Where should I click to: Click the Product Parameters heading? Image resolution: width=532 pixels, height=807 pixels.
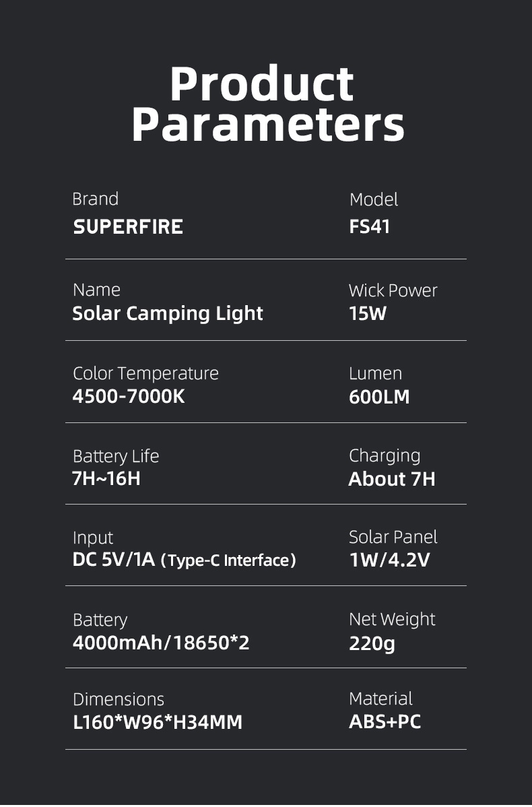267,104
